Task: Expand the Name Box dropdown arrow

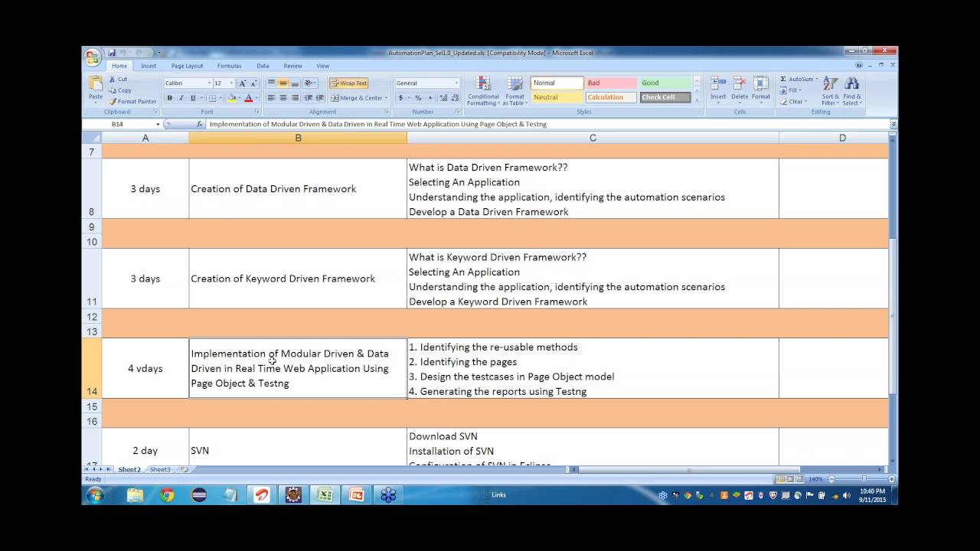Action: tap(158, 124)
